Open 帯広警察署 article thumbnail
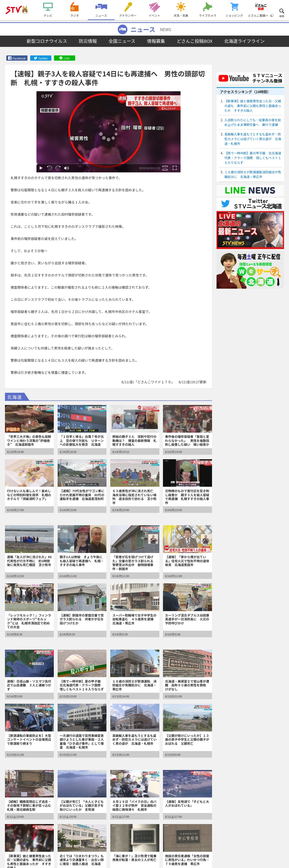The width and height of the screenshot is (289, 868). (x=187, y=838)
